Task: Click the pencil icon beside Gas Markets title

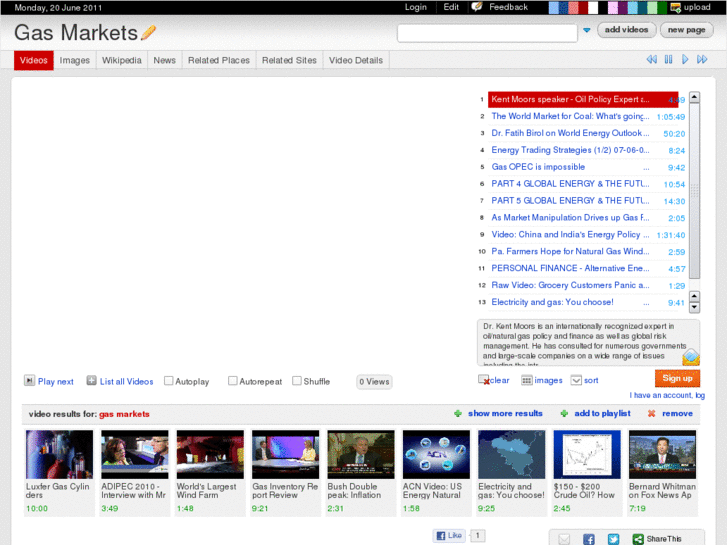Action: pyautogui.click(x=148, y=32)
